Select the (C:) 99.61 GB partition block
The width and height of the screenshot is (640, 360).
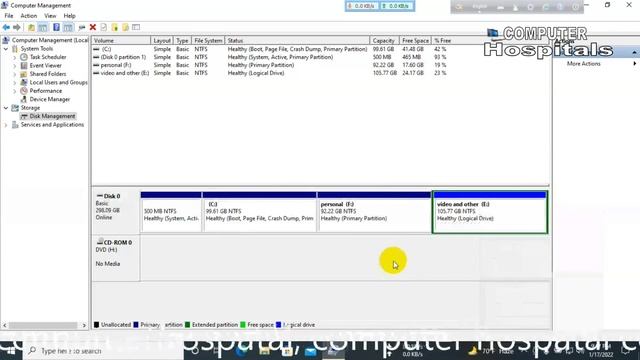[260, 212]
